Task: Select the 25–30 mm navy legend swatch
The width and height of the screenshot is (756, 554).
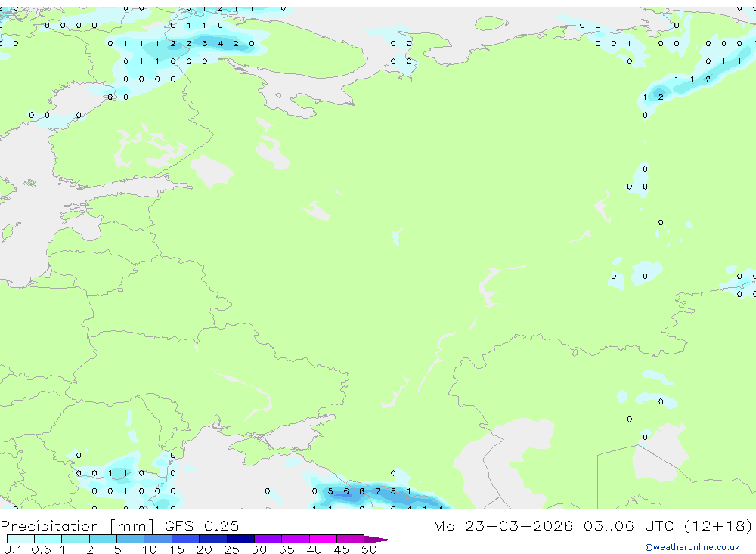Action: (240, 539)
